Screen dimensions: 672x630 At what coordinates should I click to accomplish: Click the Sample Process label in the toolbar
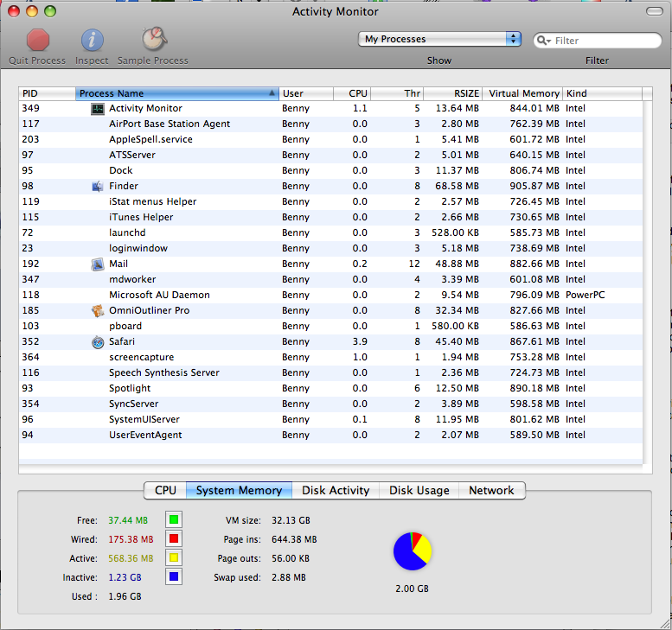153,60
